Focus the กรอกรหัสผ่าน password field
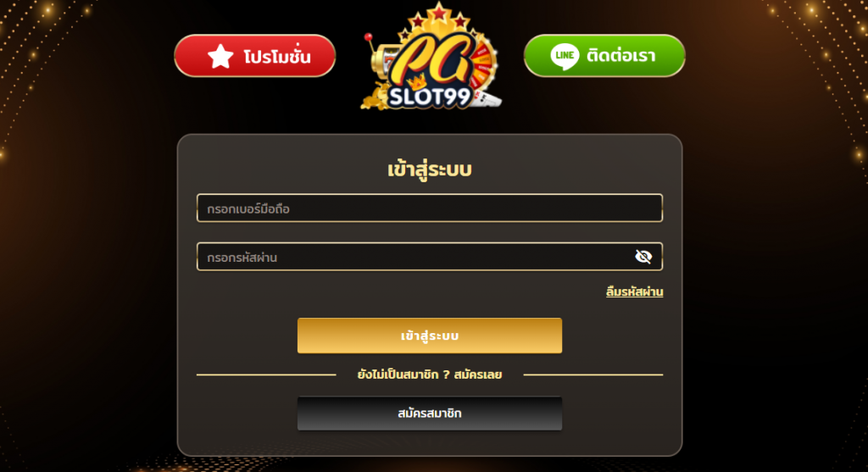Screen dimensions: 868x472 (430, 257)
